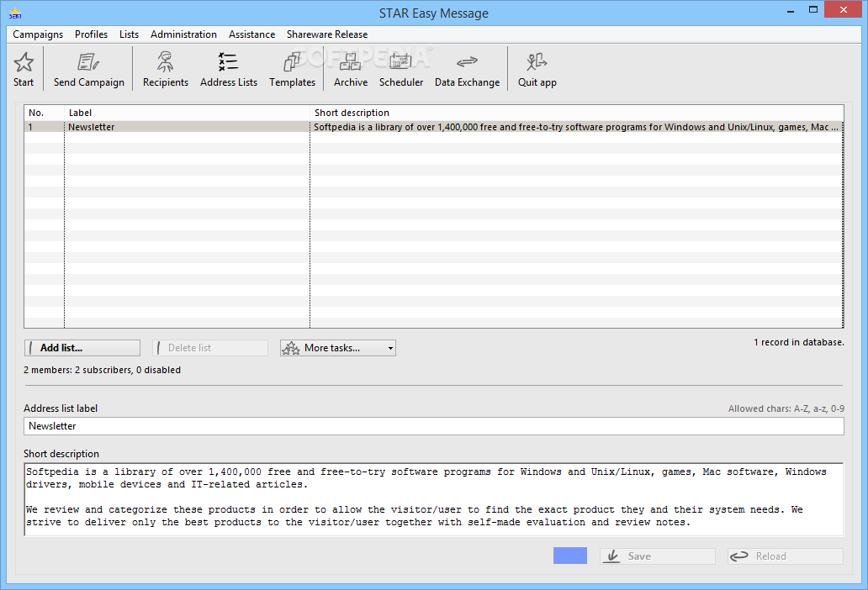Click the Add list... button
This screenshot has width=868, height=590.
point(82,348)
